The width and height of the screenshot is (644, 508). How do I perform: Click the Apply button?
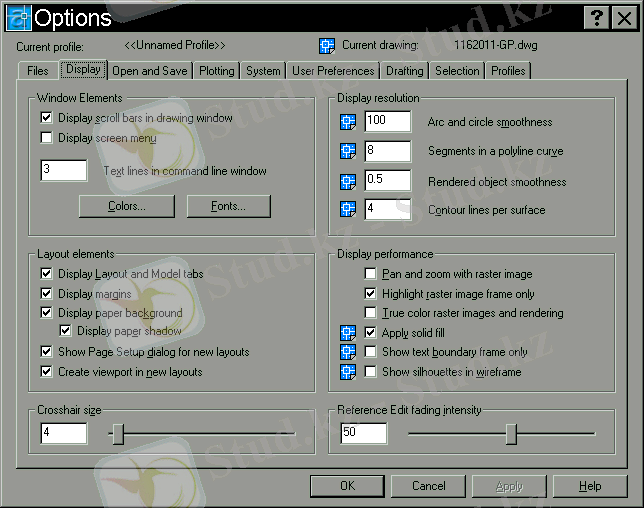(x=509, y=486)
